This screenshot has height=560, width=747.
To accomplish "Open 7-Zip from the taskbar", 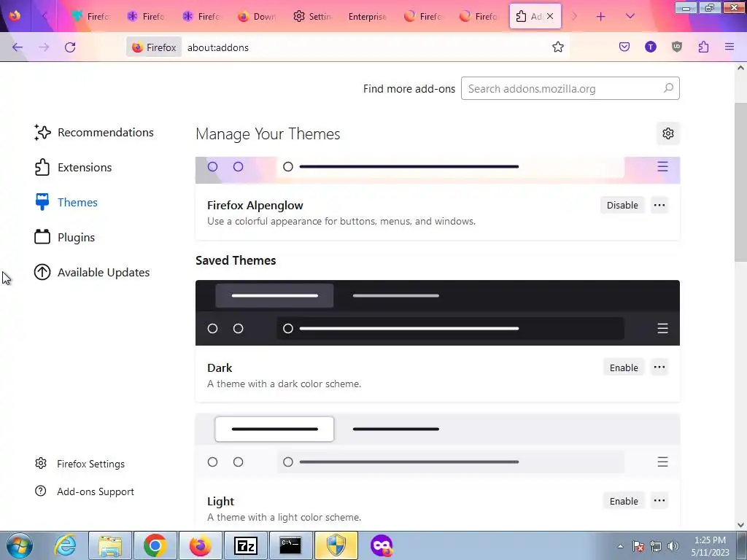I will pyautogui.click(x=246, y=545).
